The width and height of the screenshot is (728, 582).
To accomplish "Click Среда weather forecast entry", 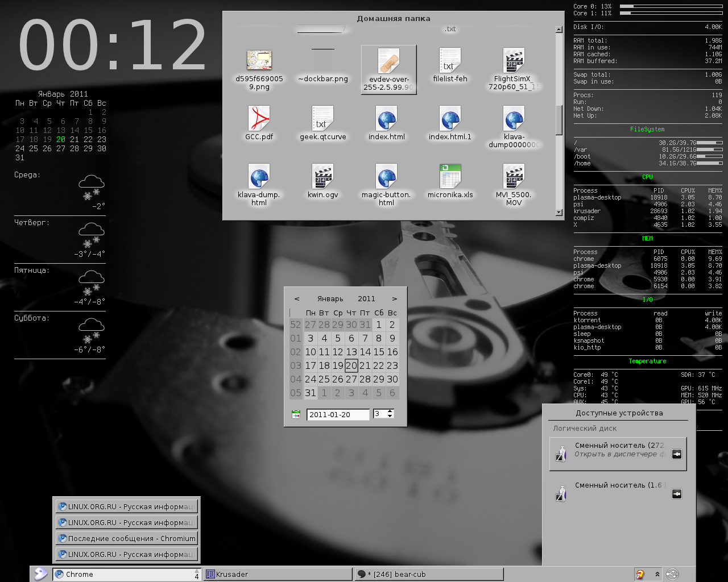I will 60,192.
